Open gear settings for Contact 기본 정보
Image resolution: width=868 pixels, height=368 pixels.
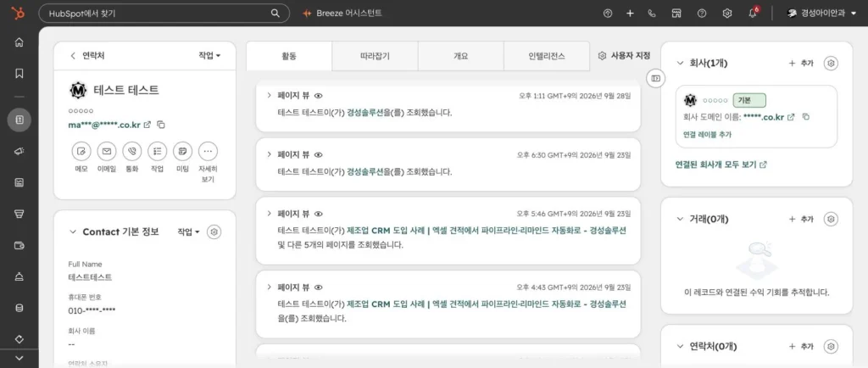(214, 231)
